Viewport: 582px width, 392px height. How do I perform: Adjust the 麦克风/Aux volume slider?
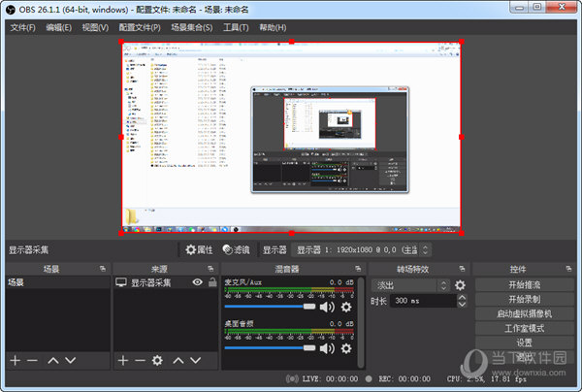(x=270, y=306)
